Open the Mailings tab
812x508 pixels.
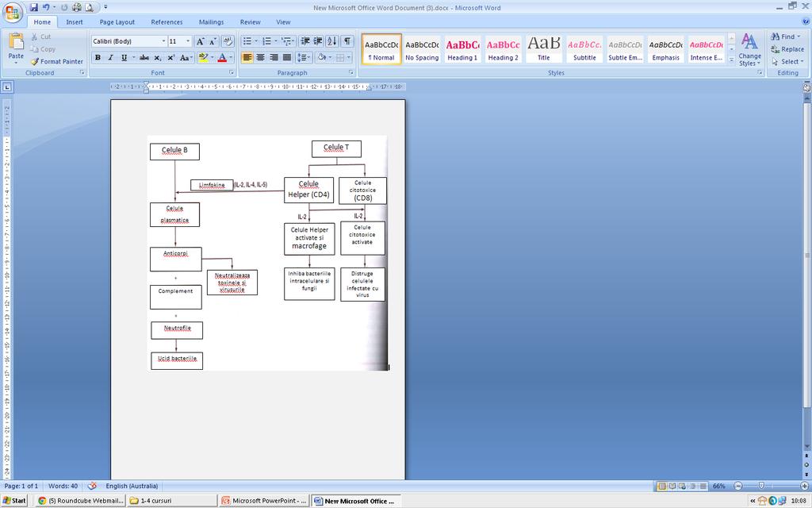(211, 22)
